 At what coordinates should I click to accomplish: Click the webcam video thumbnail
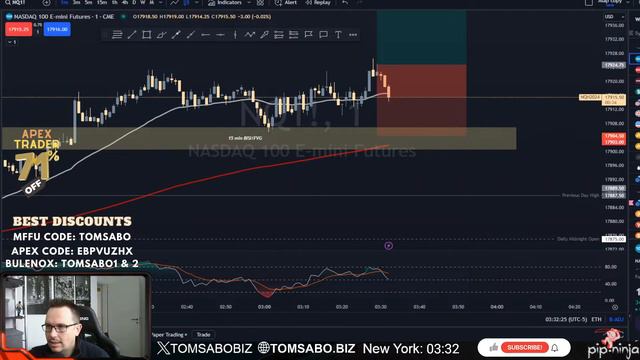click(75, 317)
